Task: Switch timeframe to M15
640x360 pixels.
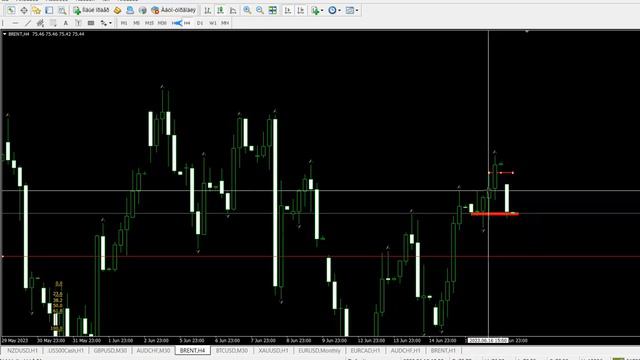Action: (149, 23)
